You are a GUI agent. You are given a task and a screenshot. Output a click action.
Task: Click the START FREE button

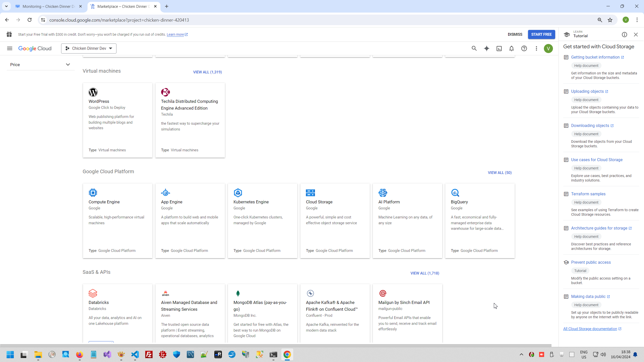coord(541,34)
